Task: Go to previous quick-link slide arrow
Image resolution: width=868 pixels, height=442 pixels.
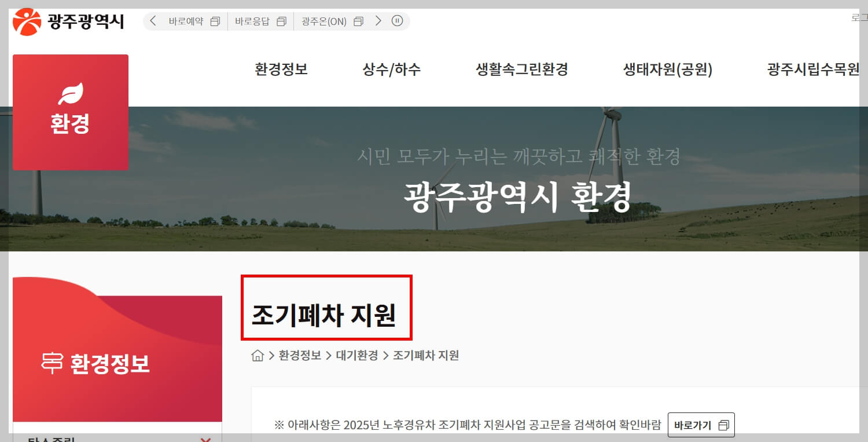Action: [x=153, y=21]
